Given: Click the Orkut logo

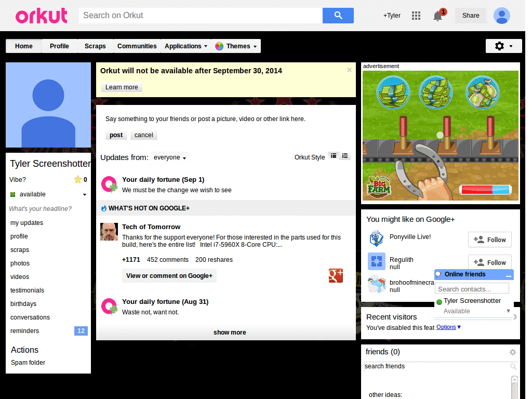Looking at the screenshot, I should [x=42, y=16].
